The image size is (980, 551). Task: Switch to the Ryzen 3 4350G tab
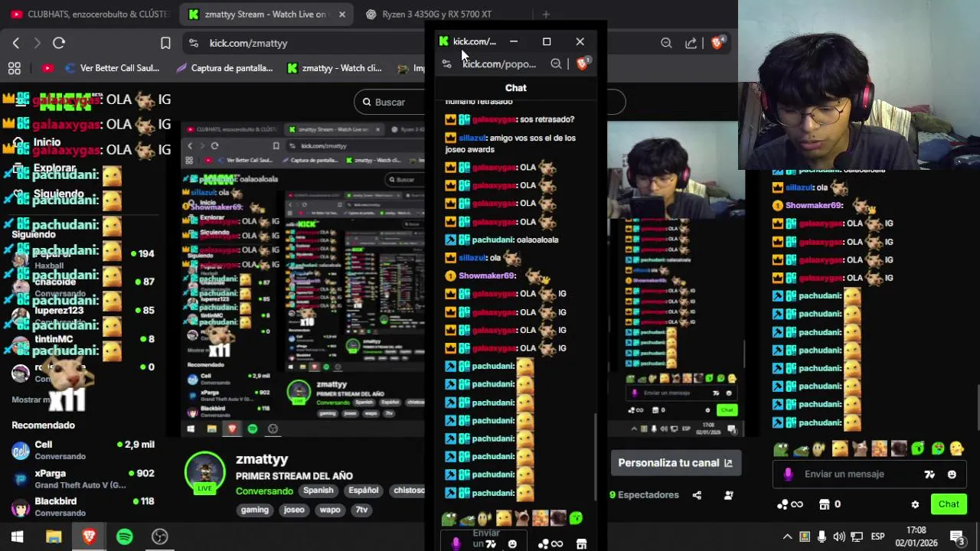436,14
